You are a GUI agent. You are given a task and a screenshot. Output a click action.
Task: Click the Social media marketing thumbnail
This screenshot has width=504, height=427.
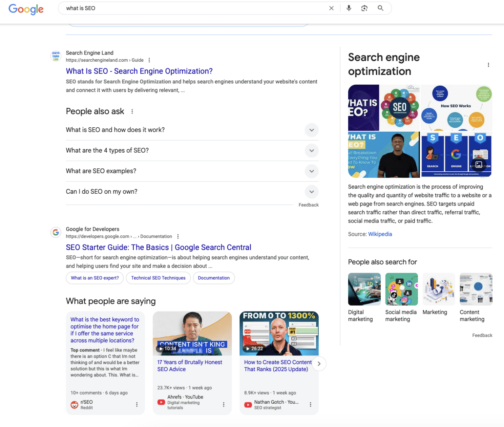point(401,289)
